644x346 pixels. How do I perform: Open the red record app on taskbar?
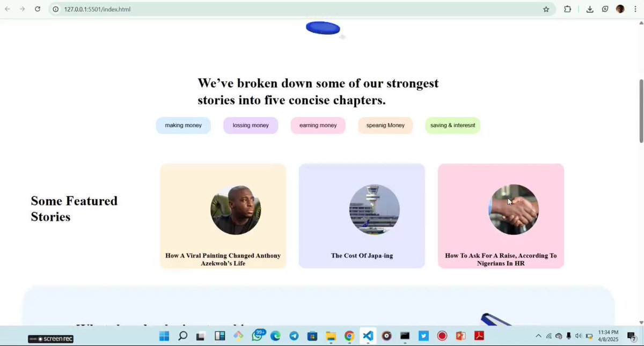pos(442,336)
